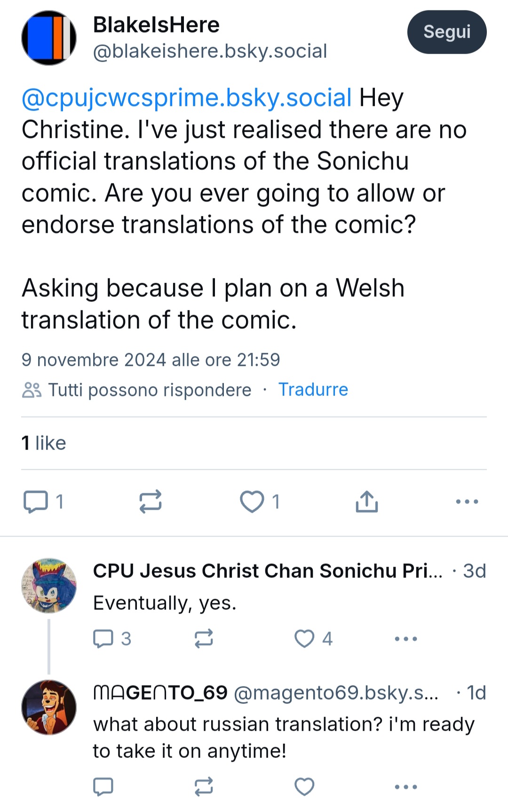The image size is (508, 812).
Task: Share the main post via share icon
Action: pyautogui.click(x=367, y=501)
